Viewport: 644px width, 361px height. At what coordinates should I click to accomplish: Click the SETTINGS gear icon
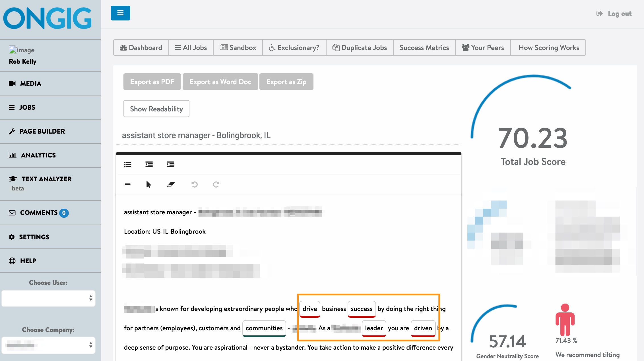point(12,237)
